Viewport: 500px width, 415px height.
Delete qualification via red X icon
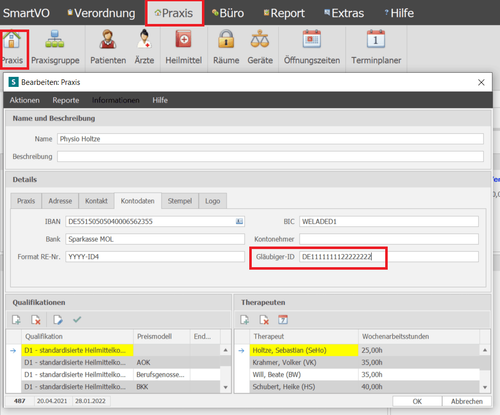tap(36, 320)
